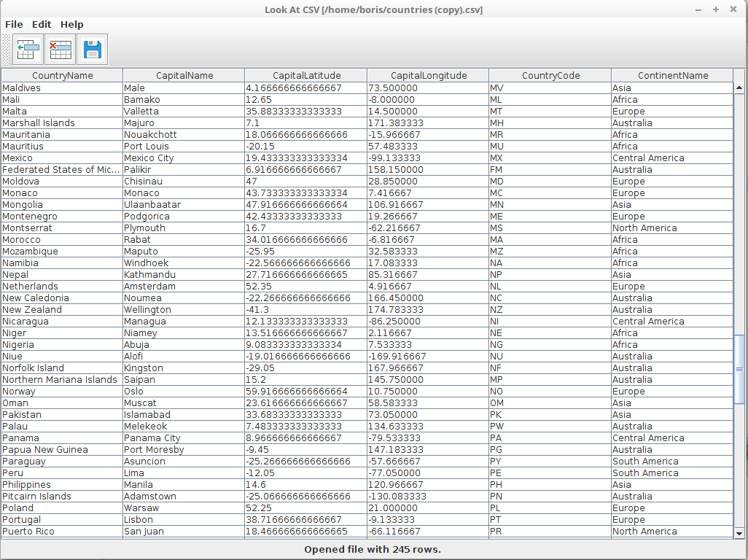Select the Amsterdam cell

[184, 287]
